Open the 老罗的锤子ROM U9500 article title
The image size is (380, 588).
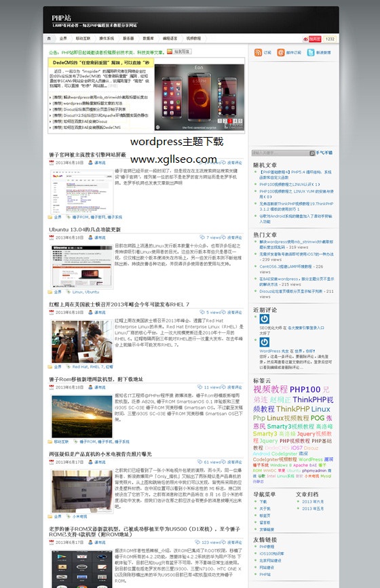pos(145,532)
